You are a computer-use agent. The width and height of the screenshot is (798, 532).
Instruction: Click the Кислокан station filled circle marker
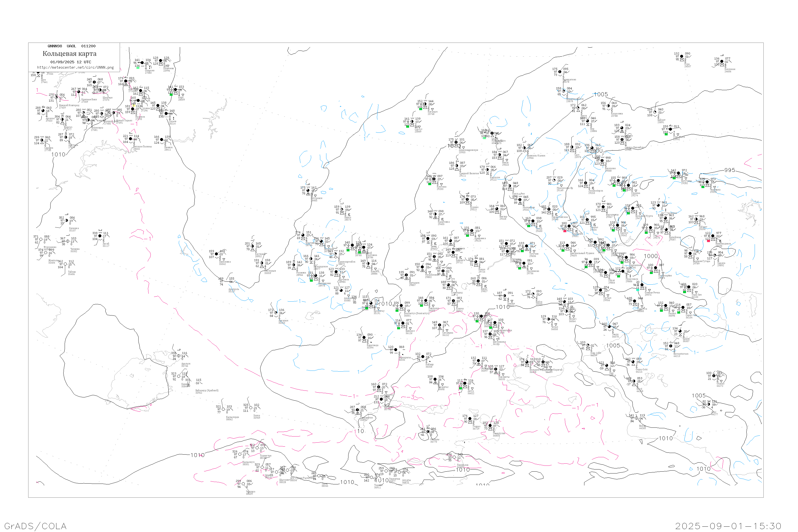pyautogui.click(x=722, y=62)
